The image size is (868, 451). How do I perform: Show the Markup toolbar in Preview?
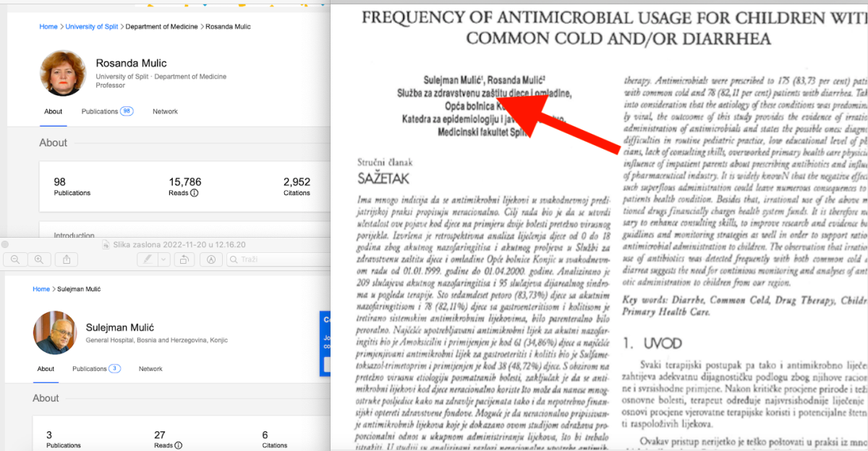click(212, 259)
